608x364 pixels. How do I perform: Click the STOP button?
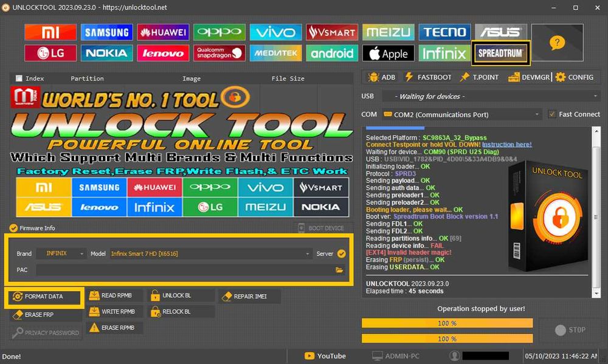[570, 330]
